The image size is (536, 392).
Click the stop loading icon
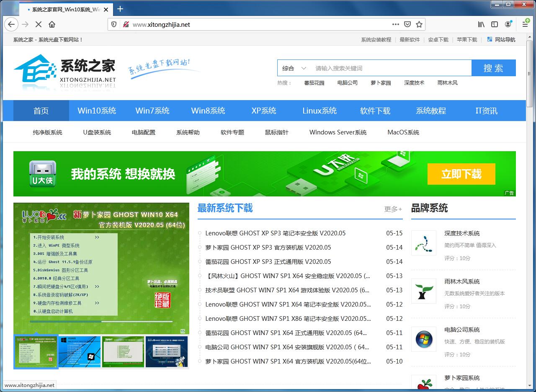point(38,24)
